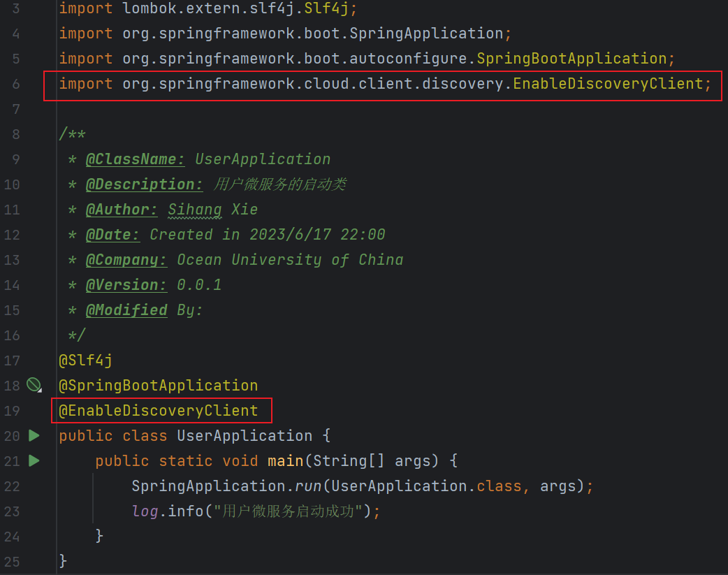
Task: Run the main method arrow on line 21
Action: pyautogui.click(x=34, y=460)
